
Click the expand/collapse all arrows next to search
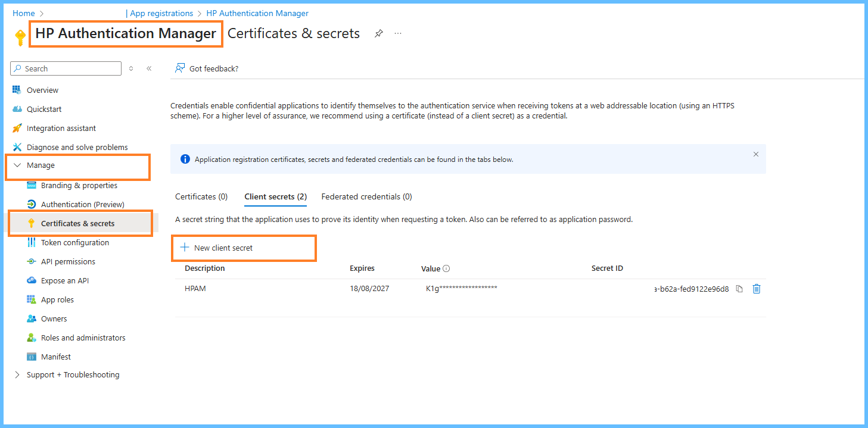point(131,68)
